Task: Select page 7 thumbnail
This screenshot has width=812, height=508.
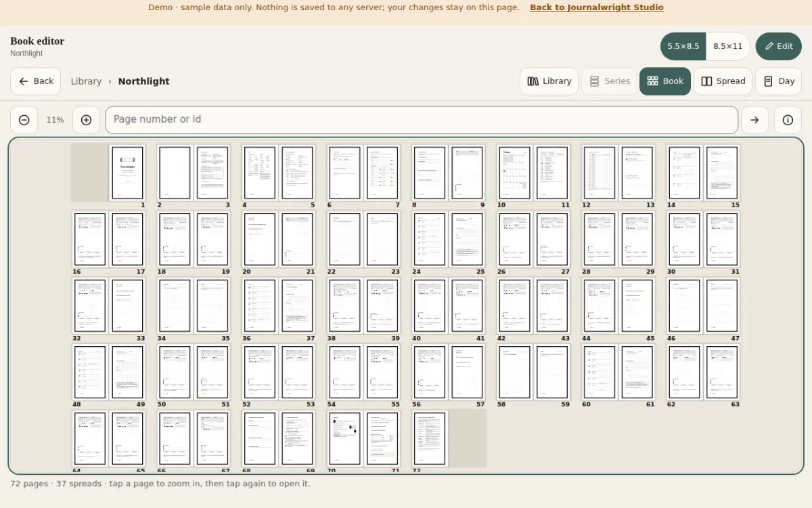Action: (382, 173)
